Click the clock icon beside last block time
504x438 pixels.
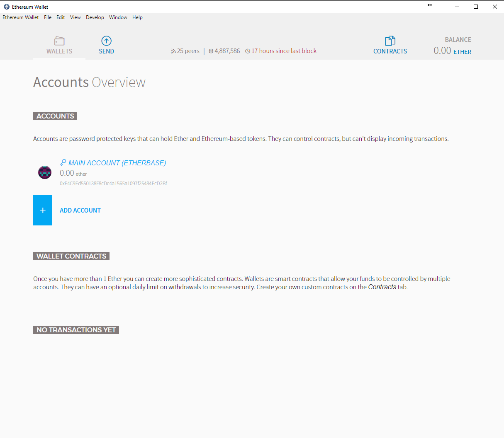248,51
